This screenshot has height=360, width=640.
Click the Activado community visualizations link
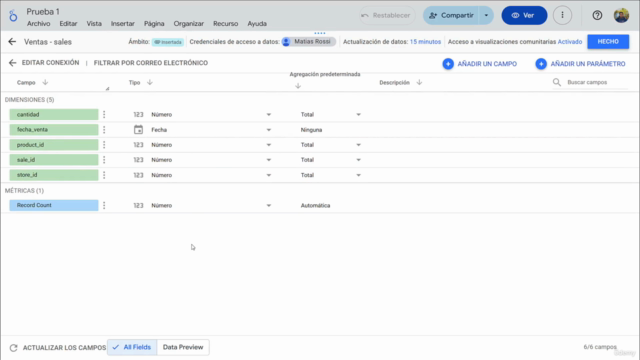(570, 42)
